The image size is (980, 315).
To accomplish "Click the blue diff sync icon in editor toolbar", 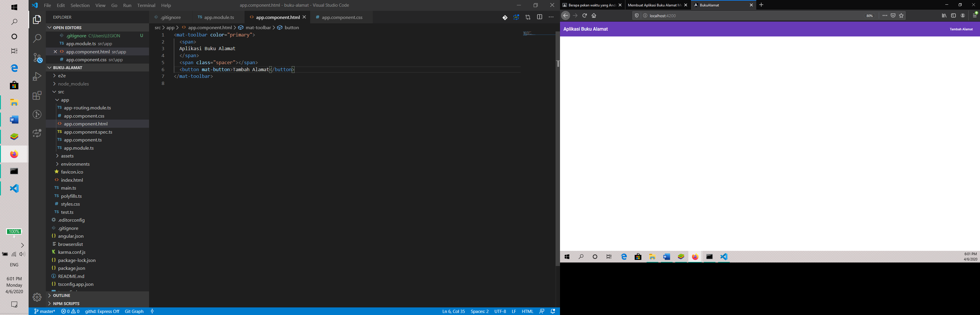I will (x=516, y=17).
